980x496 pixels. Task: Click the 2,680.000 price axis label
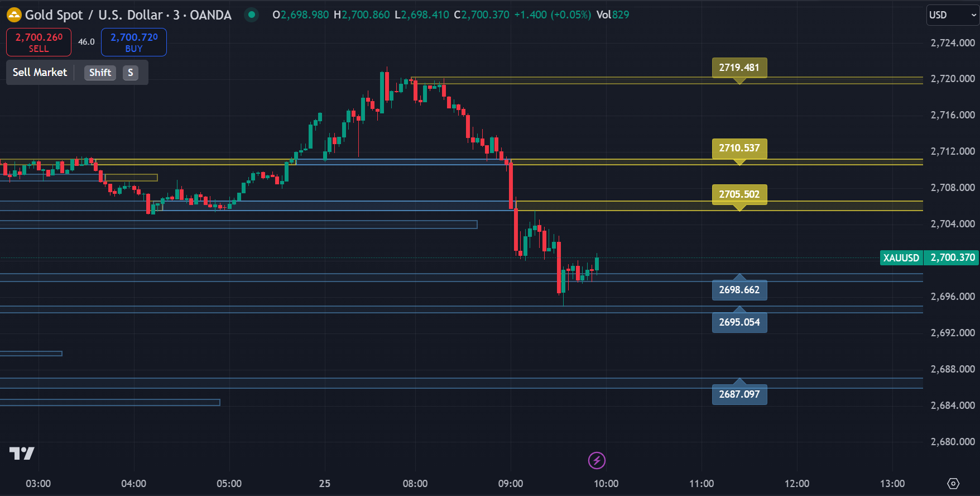pyautogui.click(x=953, y=442)
